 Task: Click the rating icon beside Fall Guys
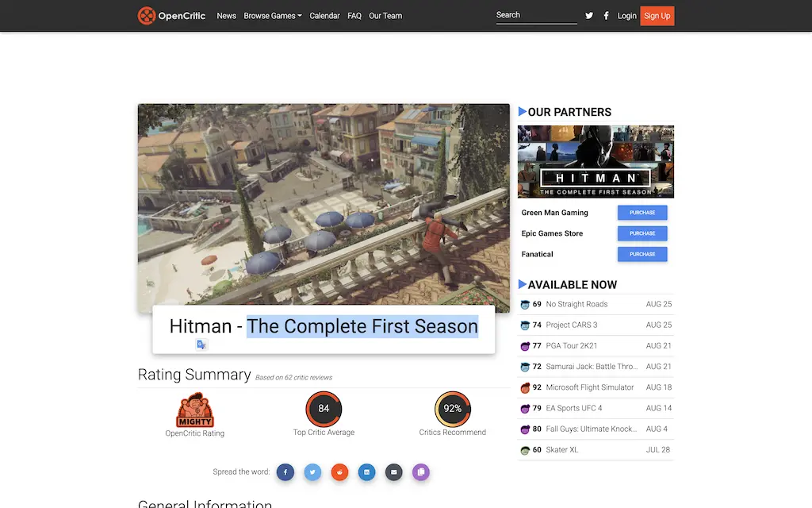525,429
